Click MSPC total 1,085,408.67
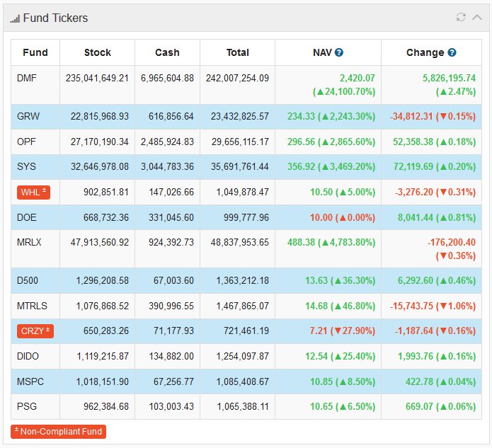Viewport: 492px width, 448px height. pyautogui.click(x=243, y=382)
